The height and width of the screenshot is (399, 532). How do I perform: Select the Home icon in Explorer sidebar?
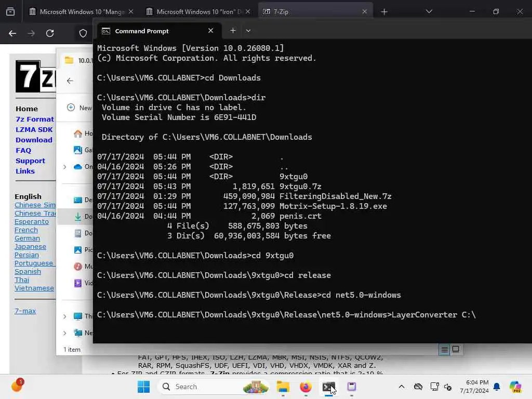click(x=78, y=134)
